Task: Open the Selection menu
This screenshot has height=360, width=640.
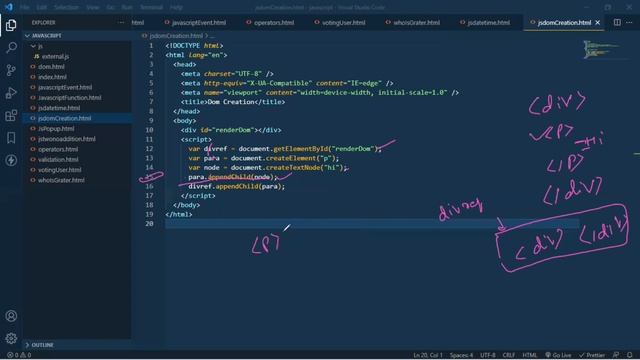Action: [x=66, y=7]
